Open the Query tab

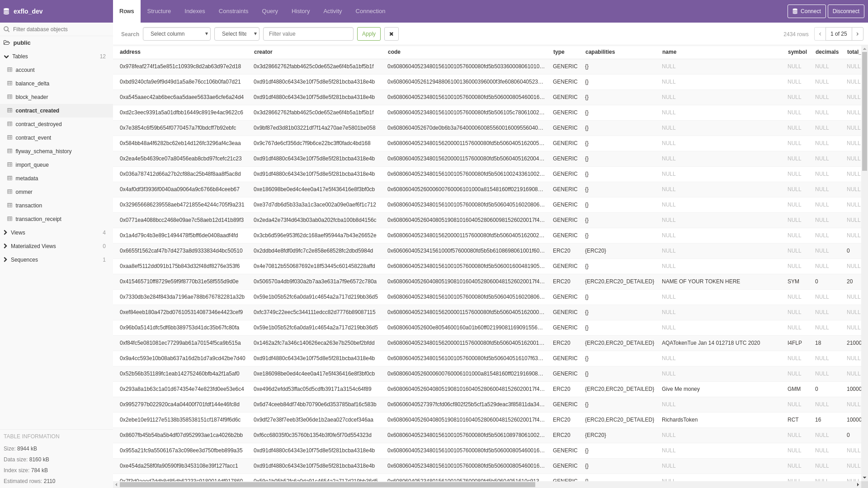270,11
